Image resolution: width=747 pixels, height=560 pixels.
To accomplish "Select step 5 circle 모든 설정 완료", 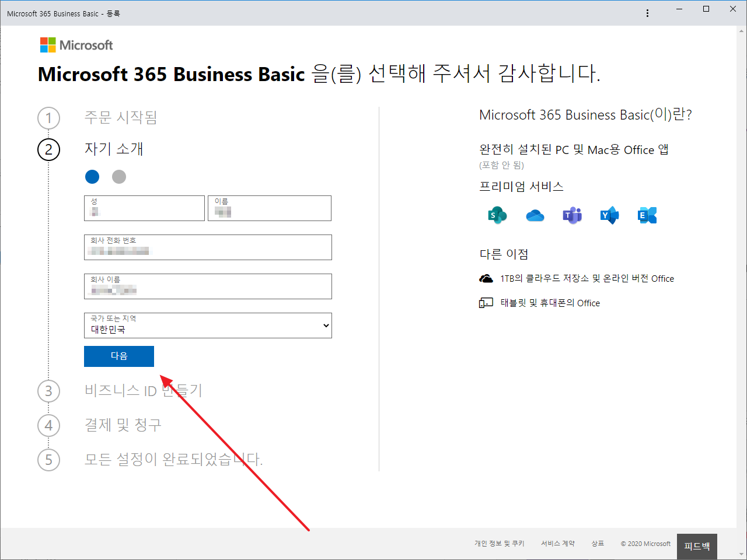I will tap(48, 460).
